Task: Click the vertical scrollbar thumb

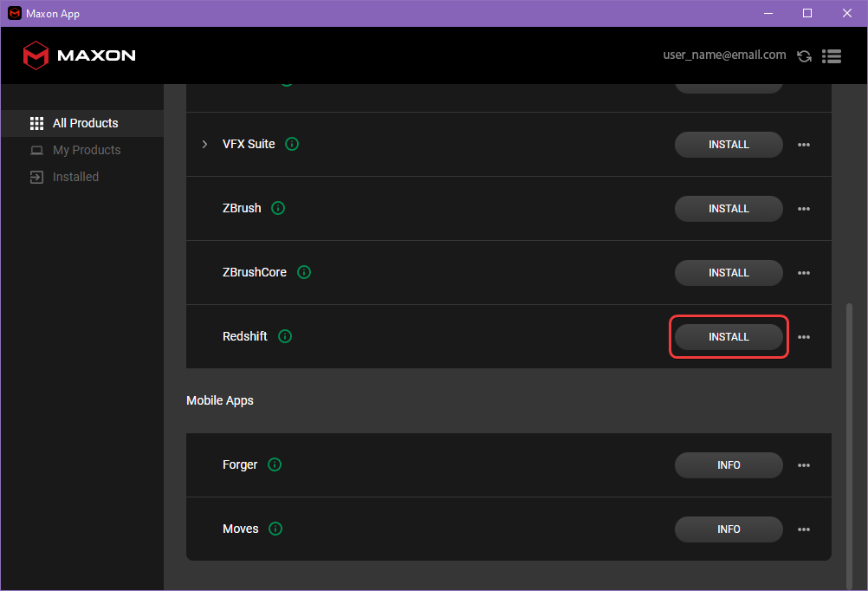Action: pos(849,442)
